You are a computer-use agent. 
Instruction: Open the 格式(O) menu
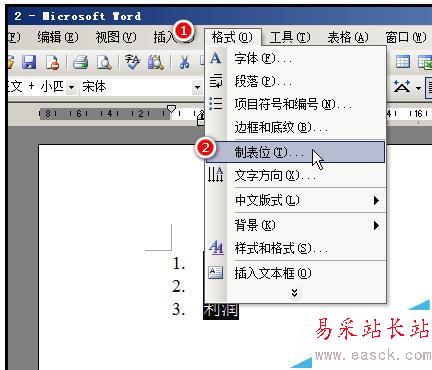tap(232, 37)
